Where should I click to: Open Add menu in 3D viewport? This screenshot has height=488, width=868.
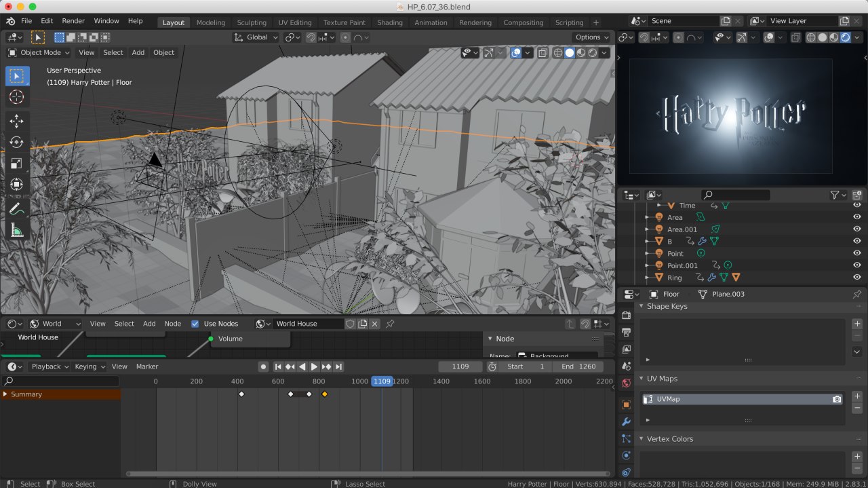(138, 52)
